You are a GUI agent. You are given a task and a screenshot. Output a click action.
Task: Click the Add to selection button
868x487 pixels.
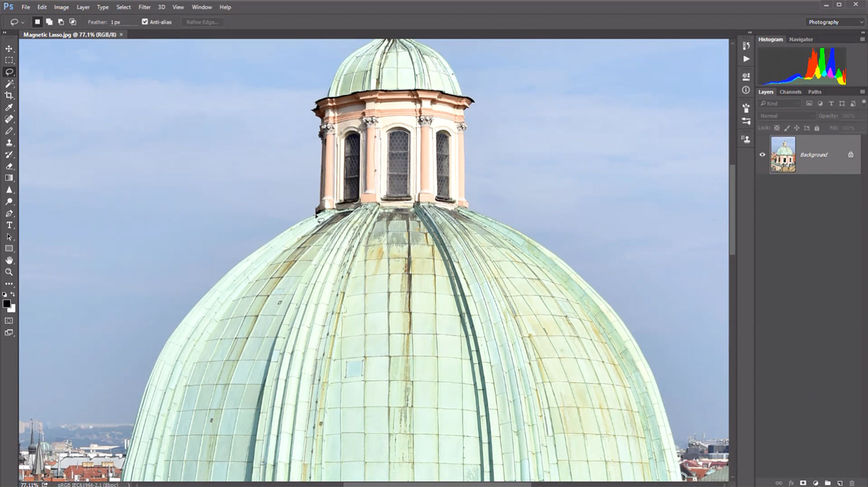click(49, 22)
